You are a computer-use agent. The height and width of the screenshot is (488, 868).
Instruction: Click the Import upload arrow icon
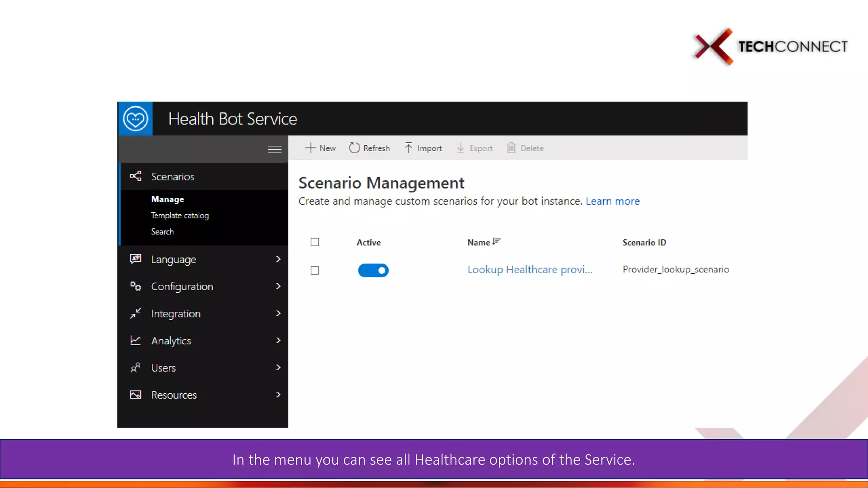[408, 148]
